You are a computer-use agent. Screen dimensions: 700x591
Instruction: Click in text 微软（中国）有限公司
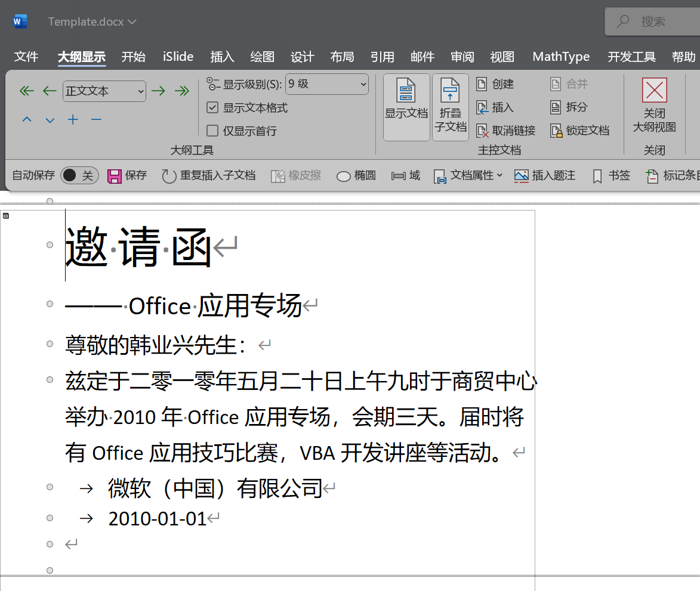tap(215, 488)
